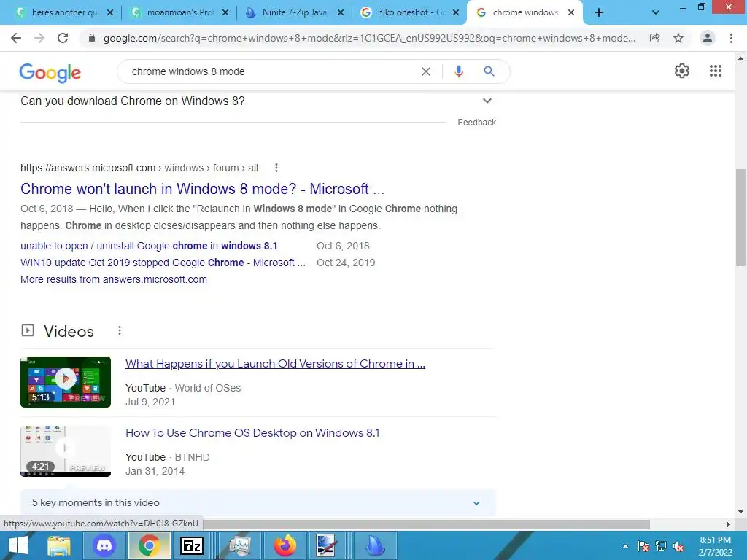Show hidden system tray icons

pos(625,546)
